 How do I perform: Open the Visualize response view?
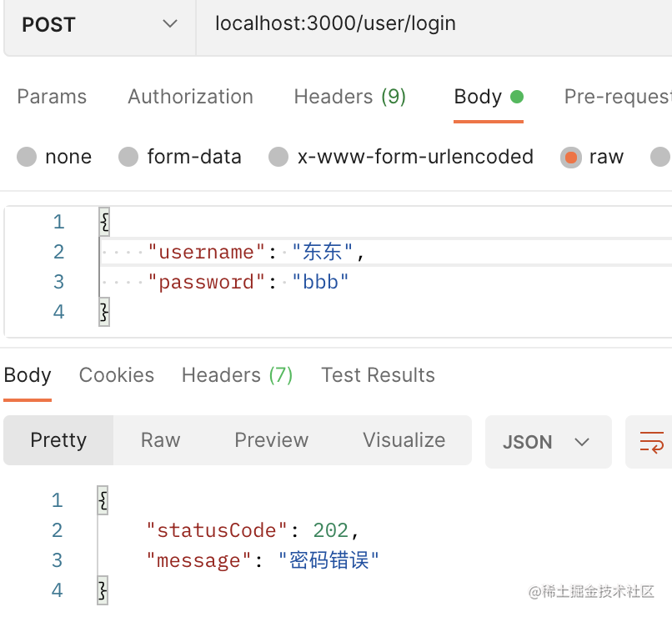pyautogui.click(x=404, y=440)
